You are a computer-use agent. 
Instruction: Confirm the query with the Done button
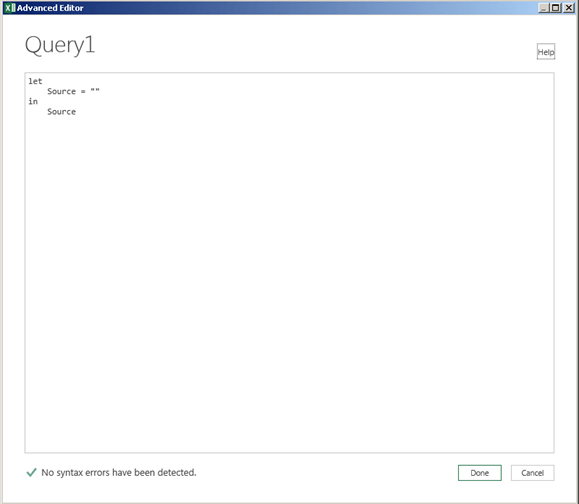(x=480, y=473)
